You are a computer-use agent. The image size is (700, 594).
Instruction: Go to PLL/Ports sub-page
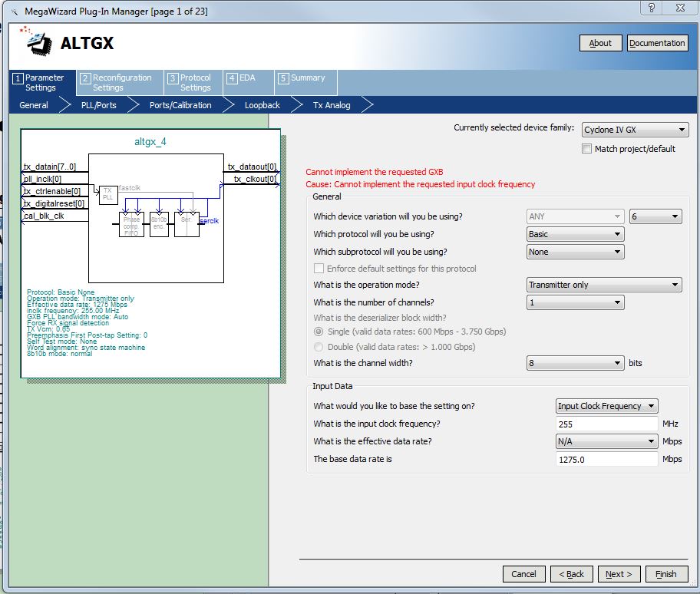(99, 105)
